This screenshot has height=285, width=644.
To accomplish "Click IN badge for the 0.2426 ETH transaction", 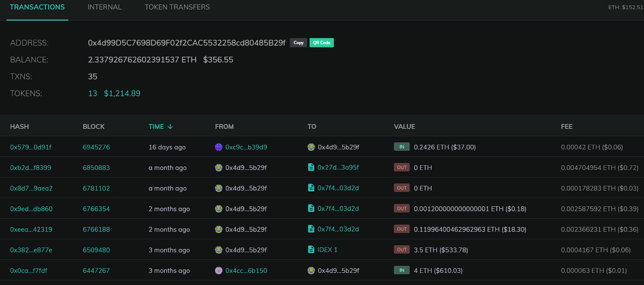I will click(402, 147).
